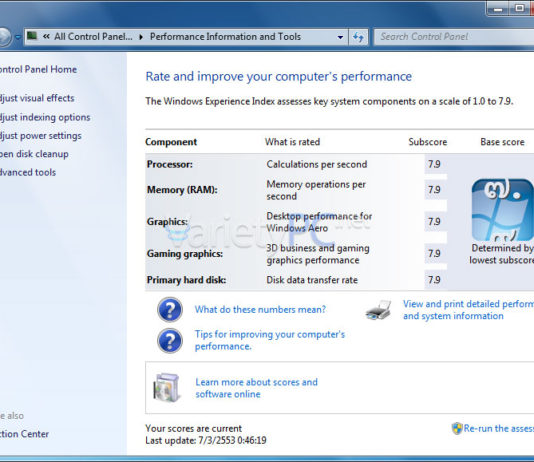Image resolution: width=534 pixels, height=462 pixels.
Task: Click help icon beside Tips for improving
Action: (x=170, y=340)
